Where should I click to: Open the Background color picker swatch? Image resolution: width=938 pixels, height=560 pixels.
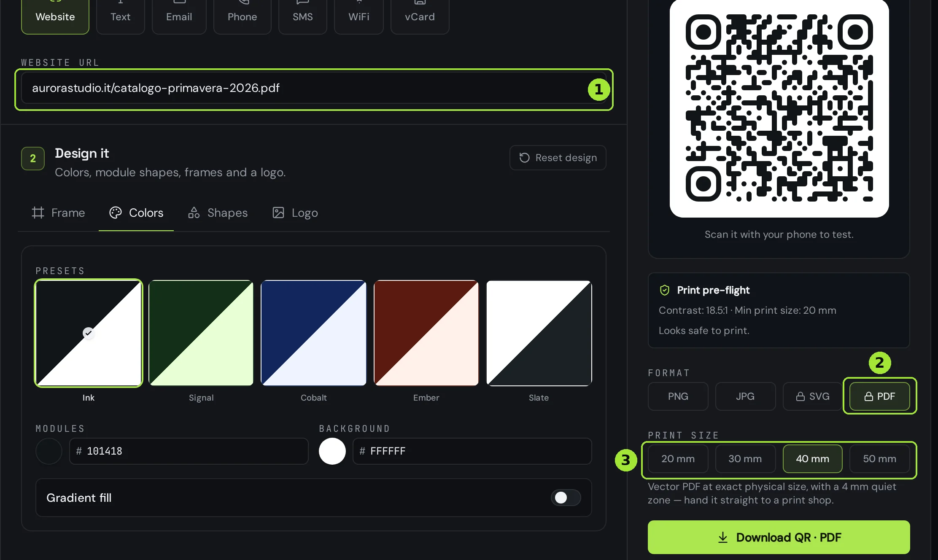coord(332,451)
